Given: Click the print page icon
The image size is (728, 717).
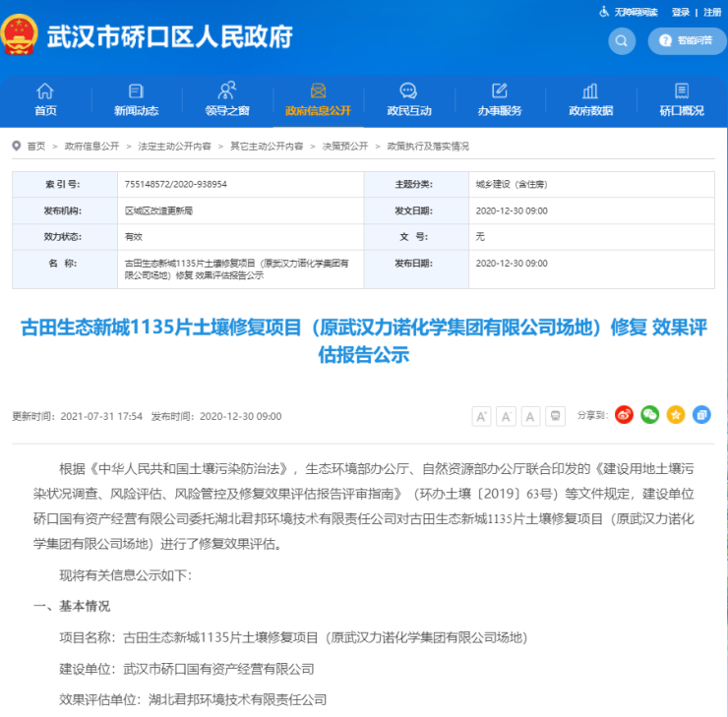Looking at the screenshot, I should tap(555, 416).
